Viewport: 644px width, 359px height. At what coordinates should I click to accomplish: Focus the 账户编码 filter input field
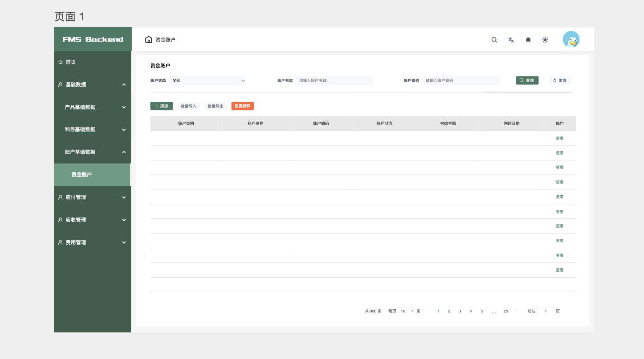(x=461, y=80)
